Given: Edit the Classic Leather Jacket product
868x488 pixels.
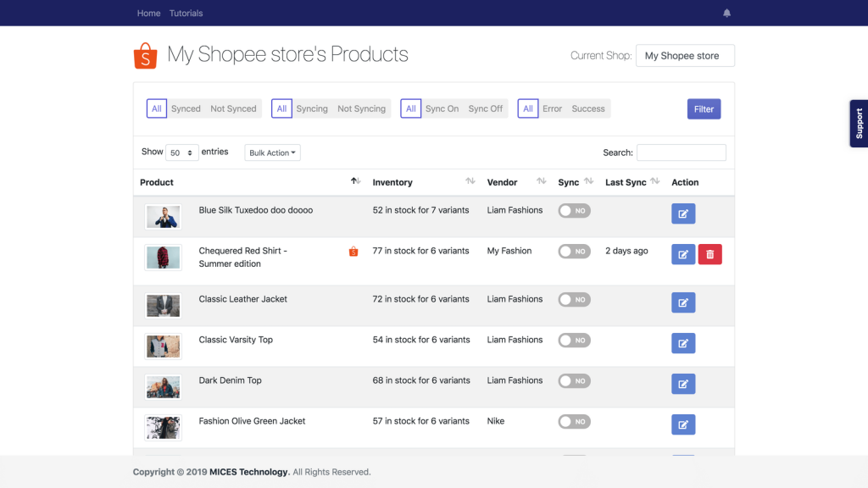Looking at the screenshot, I should coord(683,302).
